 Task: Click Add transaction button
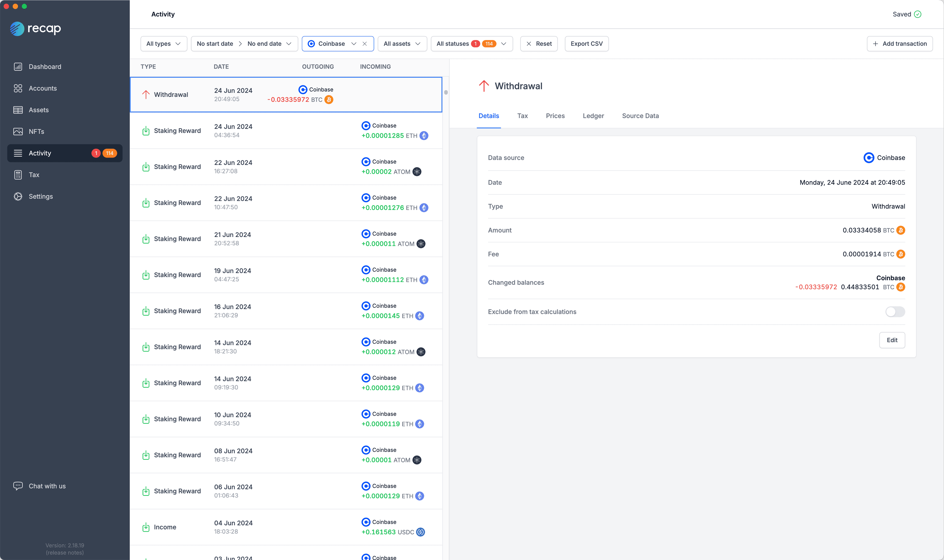[900, 44]
